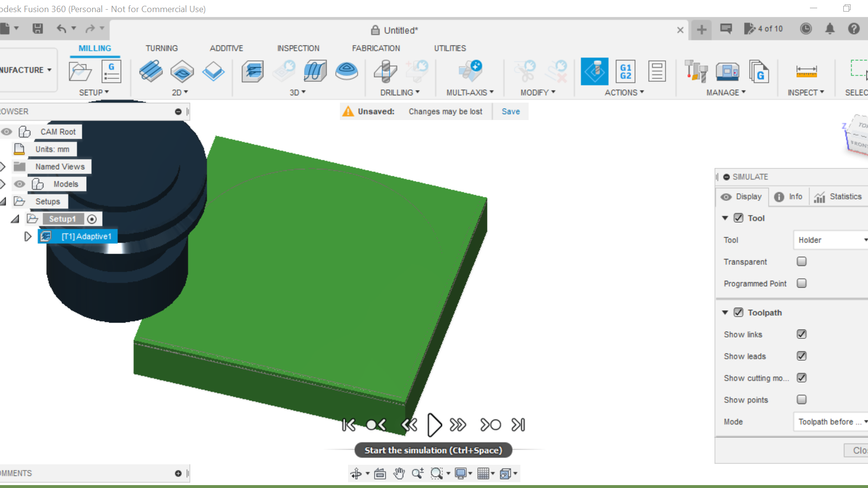The image size is (868, 488).
Task: Click the Orbit navigation tool
Action: 356,473
